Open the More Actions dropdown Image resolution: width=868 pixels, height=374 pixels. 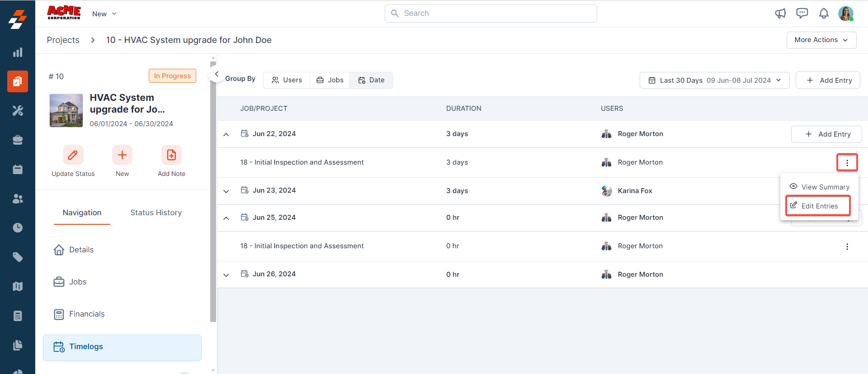(821, 40)
